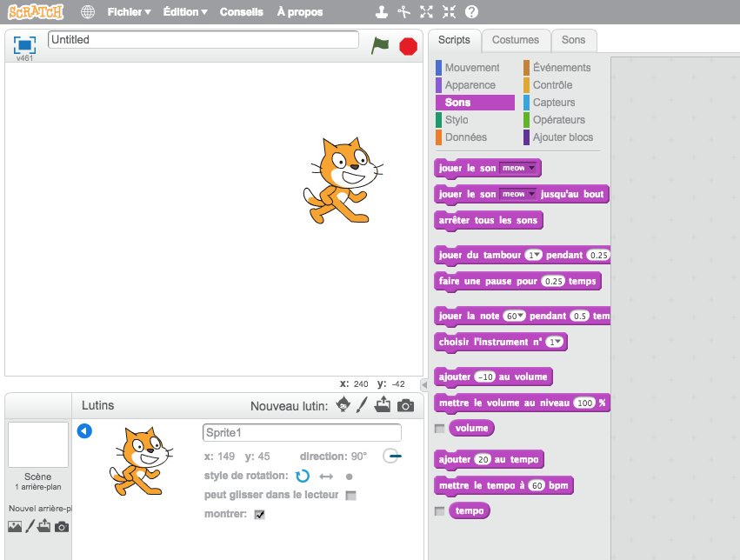This screenshot has width=740, height=560.
Task: Open meow dropdown in 'jouer le son' block
Action: pyautogui.click(x=518, y=168)
